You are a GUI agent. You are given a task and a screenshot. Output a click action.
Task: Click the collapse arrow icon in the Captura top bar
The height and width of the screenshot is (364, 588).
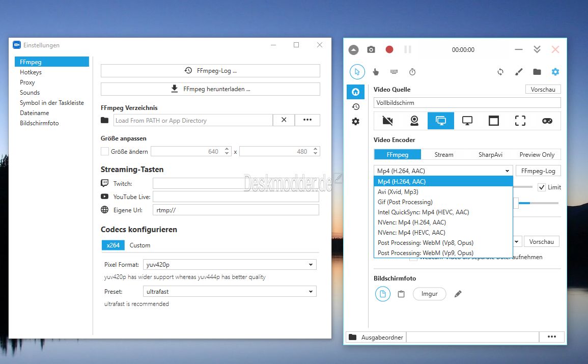[353, 49]
